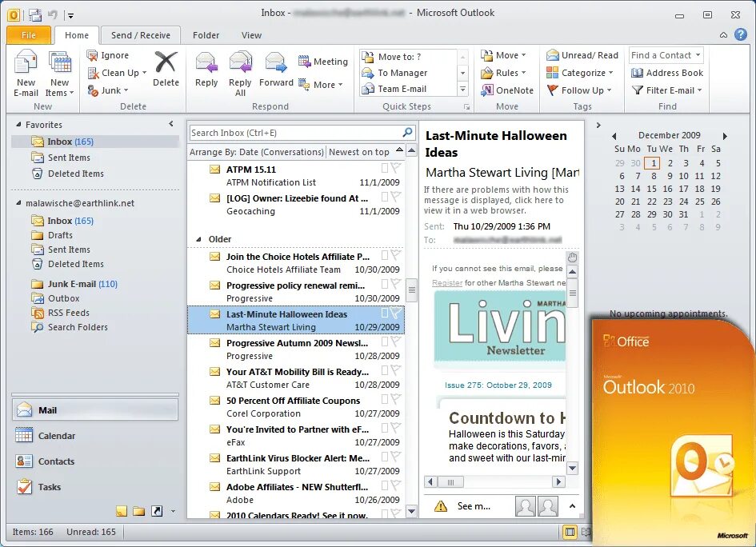
Task: Click the Reply All button
Action: [x=240, y=74]
